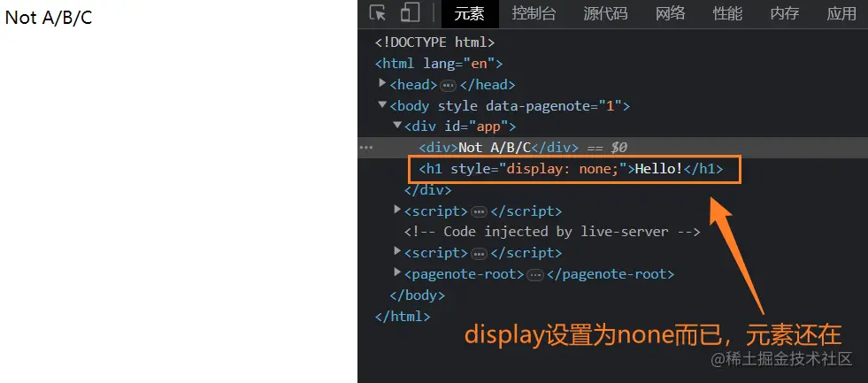Open the three-dot actions for the selected row
Screen dimensions: 868x383
click(x=366, y=148)
